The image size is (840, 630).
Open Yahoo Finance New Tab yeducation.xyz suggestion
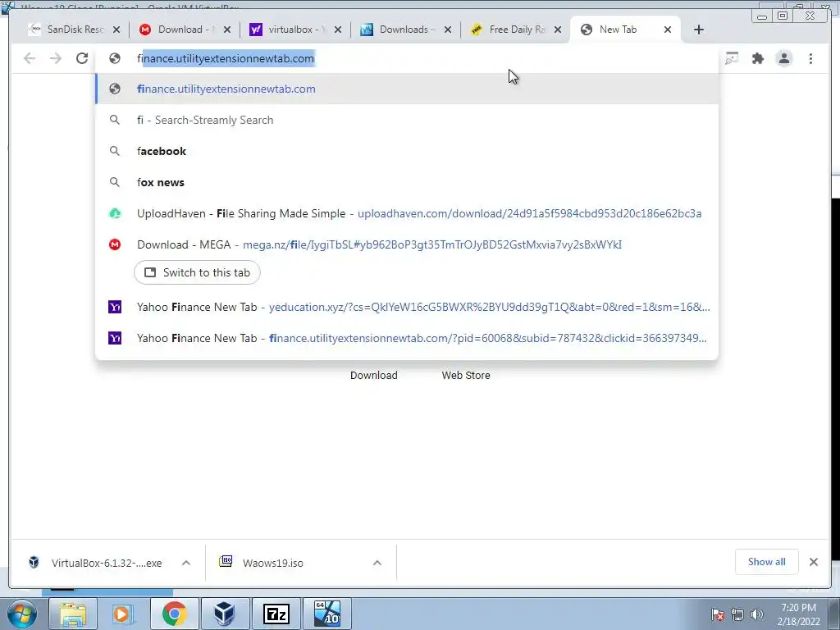click(407, 307)
